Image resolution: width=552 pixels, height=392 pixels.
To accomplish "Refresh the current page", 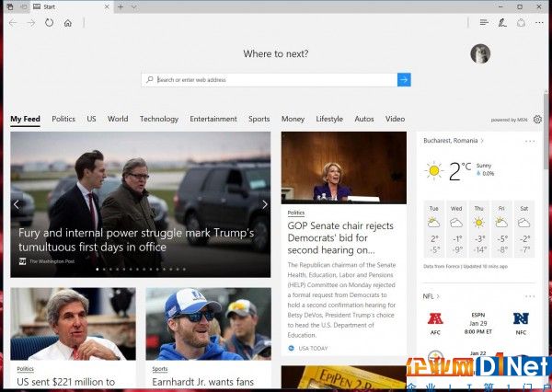I will [x=50, y=23].
